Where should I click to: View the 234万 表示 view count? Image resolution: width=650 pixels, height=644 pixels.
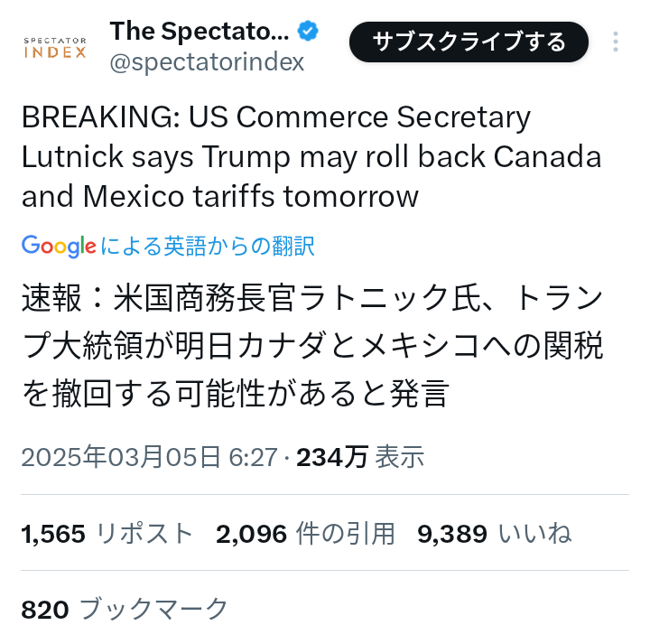pyautogui.click(x=360, y=457)
